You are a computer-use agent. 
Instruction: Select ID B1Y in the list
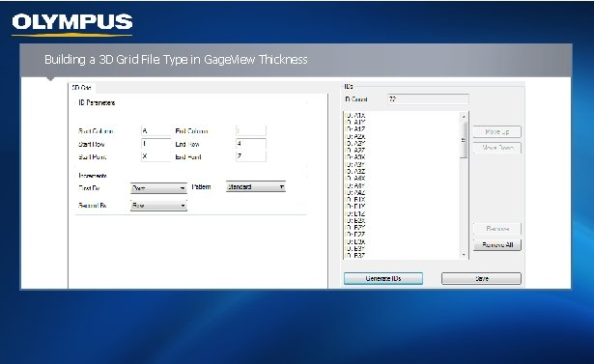coord(355,207)
